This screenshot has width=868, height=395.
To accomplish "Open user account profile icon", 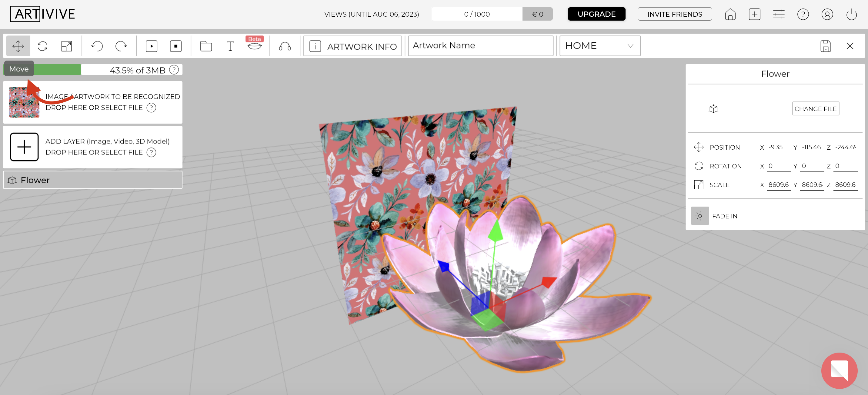I will pyautogui.click(x=827, y=14).
